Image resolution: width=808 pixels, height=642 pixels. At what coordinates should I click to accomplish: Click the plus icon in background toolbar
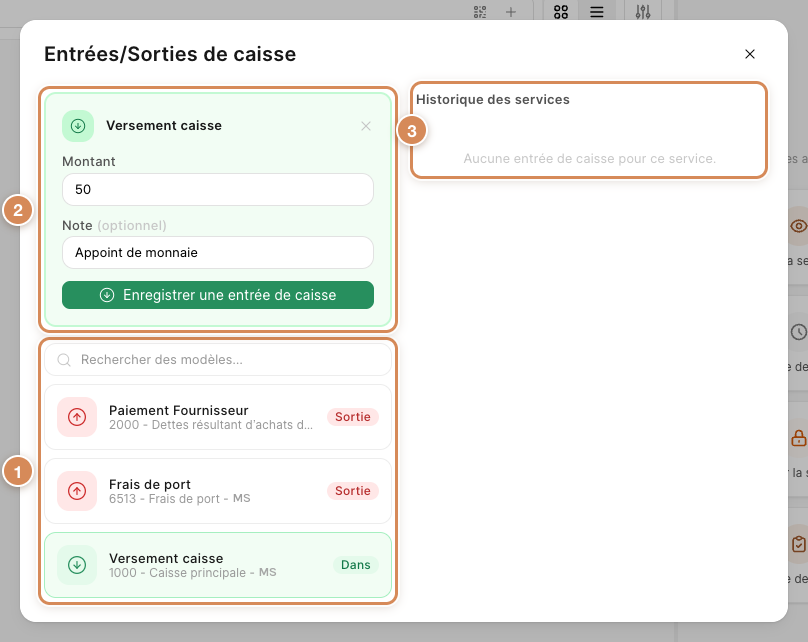point(511,11)
